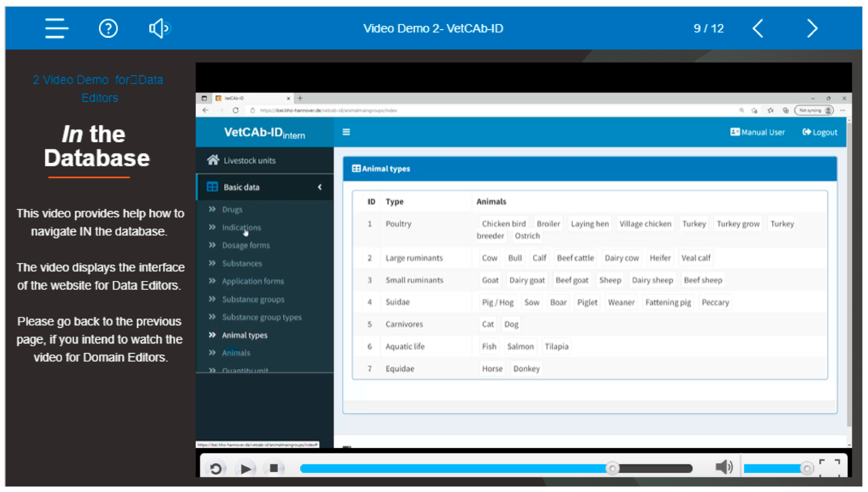
Task: Click the video progress seek bar
Action: point(495,469)
